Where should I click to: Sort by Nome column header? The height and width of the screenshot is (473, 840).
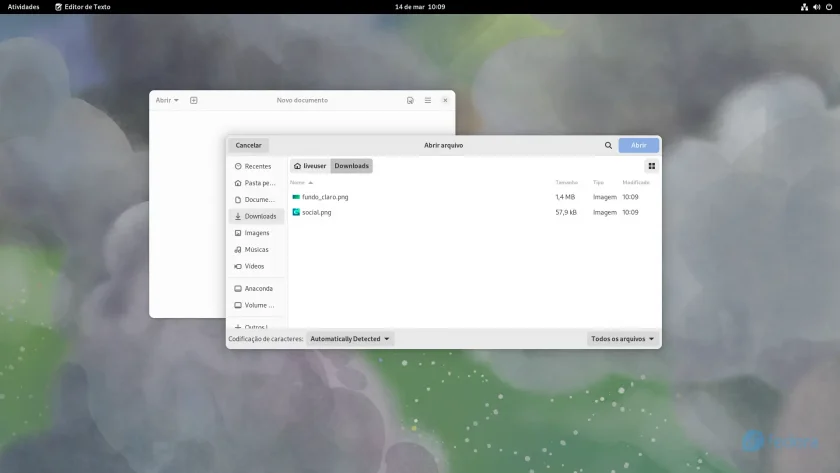point(301,183)
